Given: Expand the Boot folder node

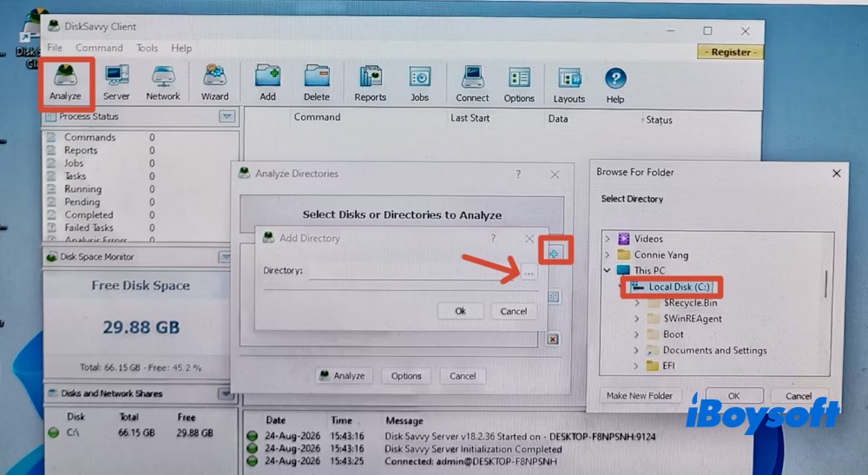Looking at the screenshot, I should tap(636, 334).
